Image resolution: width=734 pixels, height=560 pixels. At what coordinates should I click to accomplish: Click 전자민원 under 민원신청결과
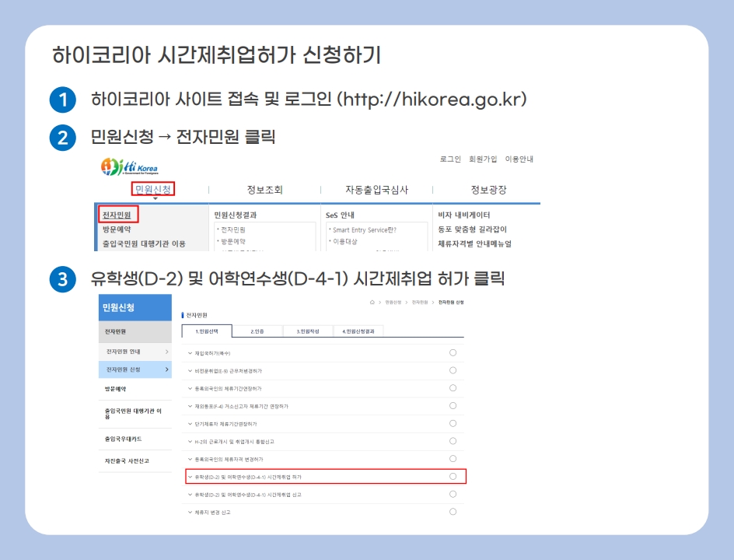pos(233,229)
